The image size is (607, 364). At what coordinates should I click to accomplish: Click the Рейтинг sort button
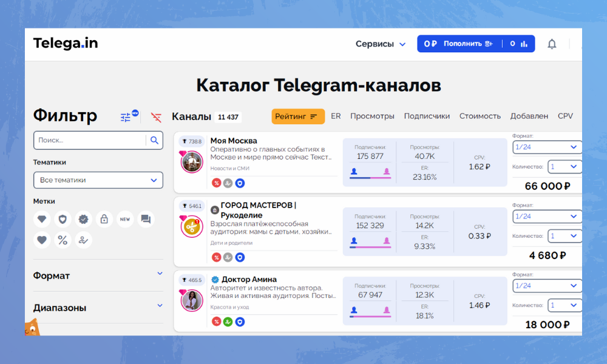pos(297,116)
